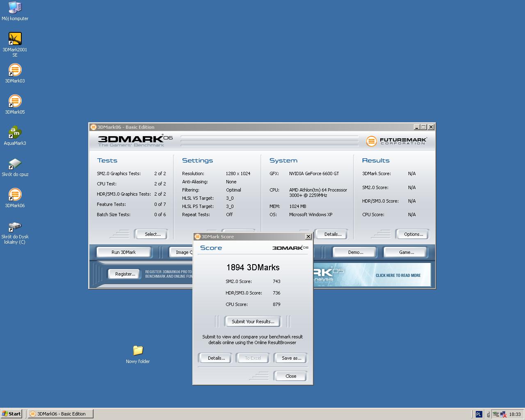Launch the AquaMark3 desktop shortcut
This screenshot has width=525, height=420.
[15, 136]
